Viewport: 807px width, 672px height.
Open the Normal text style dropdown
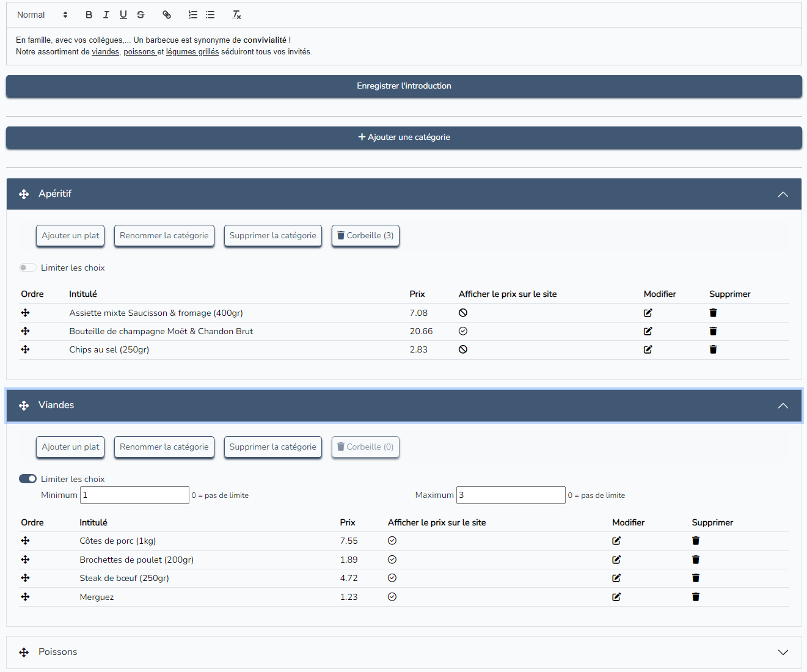42,15
